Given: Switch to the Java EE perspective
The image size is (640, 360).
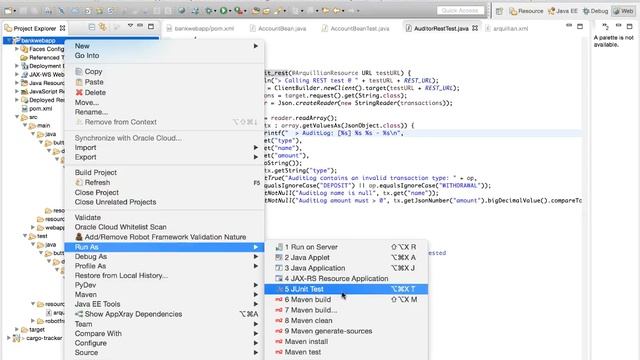Looking at the screenshot, I should (563, 11).
